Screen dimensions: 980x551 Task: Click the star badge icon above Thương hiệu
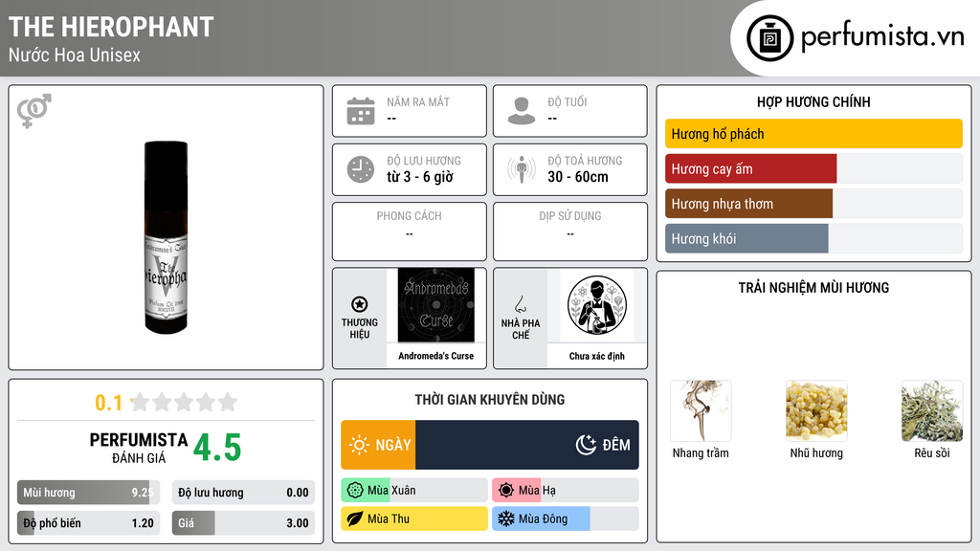360,304
